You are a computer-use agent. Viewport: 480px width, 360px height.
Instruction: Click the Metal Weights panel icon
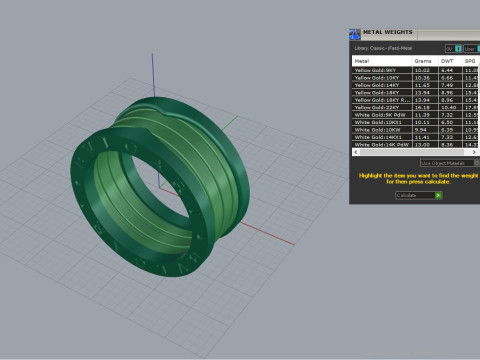click(355, 34)
